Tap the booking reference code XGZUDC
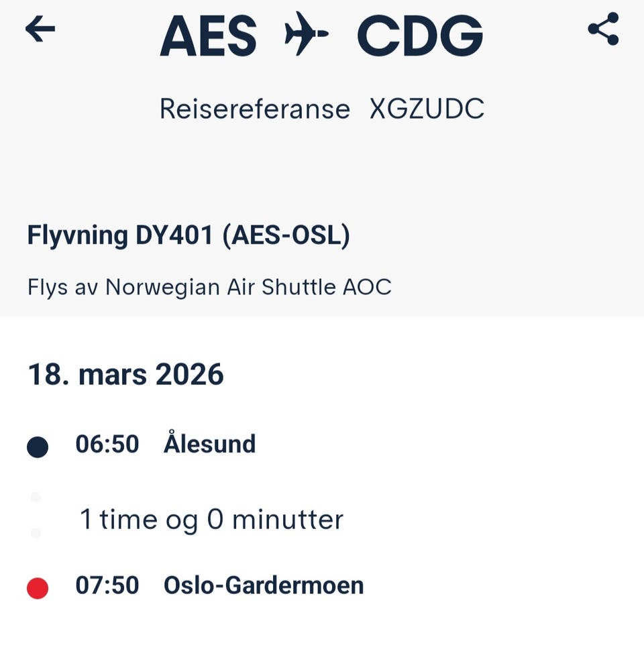The image size is (644, 647). [427, 109]
